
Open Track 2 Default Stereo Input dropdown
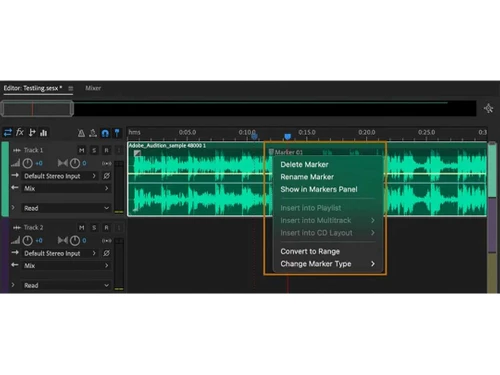tap(60, 253)
